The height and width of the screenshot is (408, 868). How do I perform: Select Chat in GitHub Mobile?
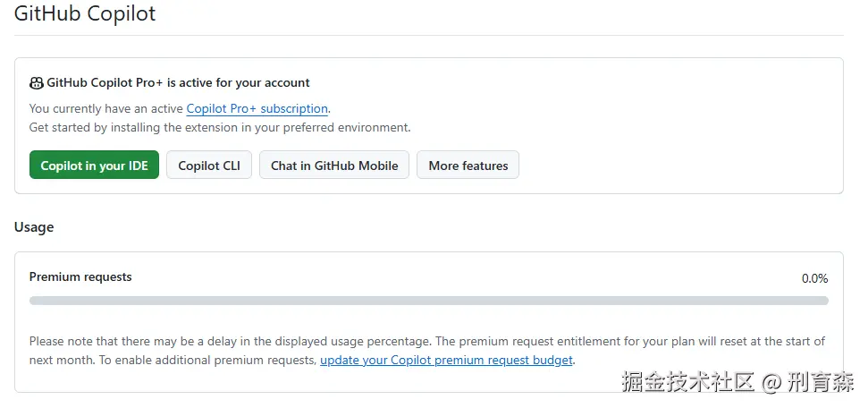pyautogui.click(x=334, y=166)
